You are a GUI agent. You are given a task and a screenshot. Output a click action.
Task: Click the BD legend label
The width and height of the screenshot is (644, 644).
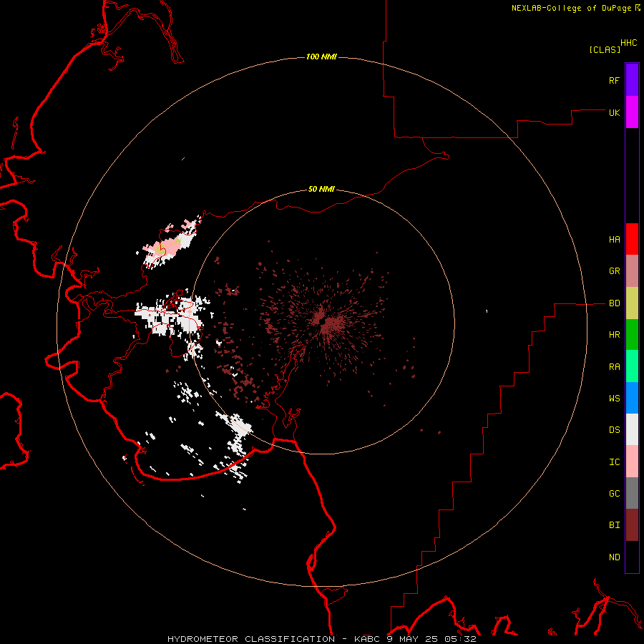coord(614,303)
